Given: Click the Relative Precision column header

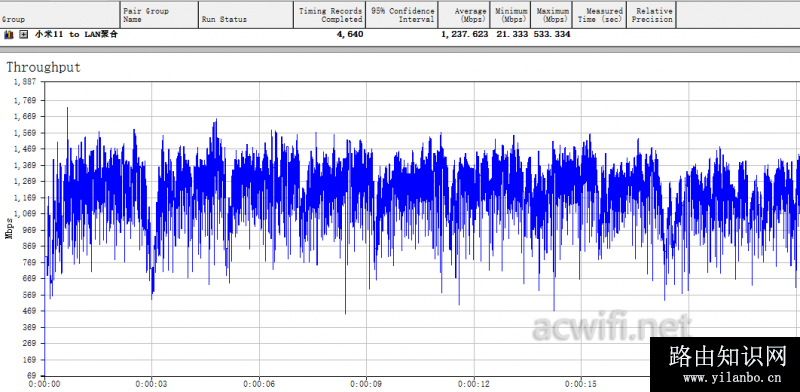Looking at the screenshot, I should click(x=651, y=14).
